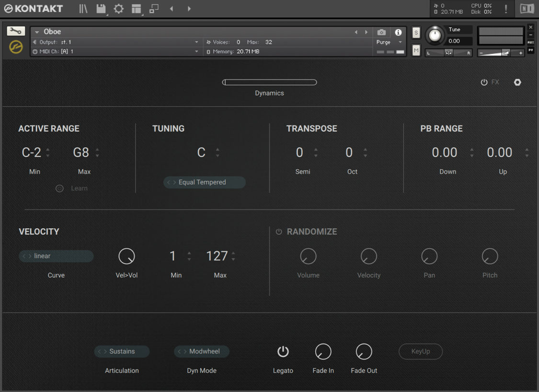Mute the Oboe instrument
The image size is (539, 392).
[x=416, y=50]
